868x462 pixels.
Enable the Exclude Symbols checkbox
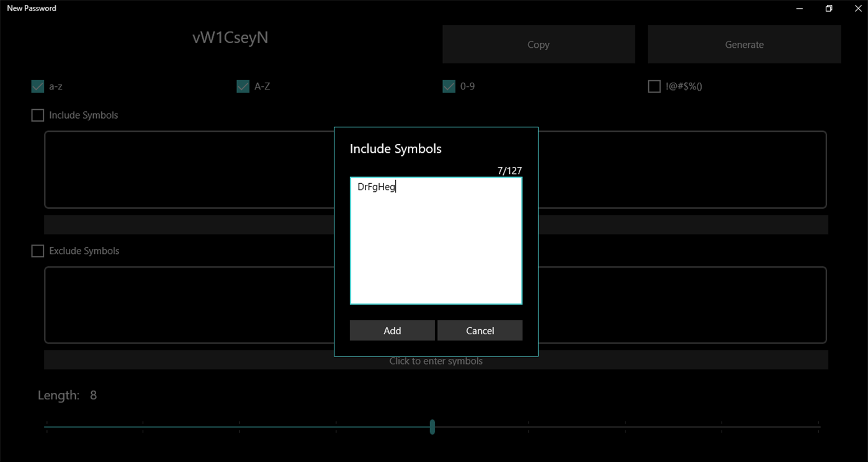tap(37, 251)
